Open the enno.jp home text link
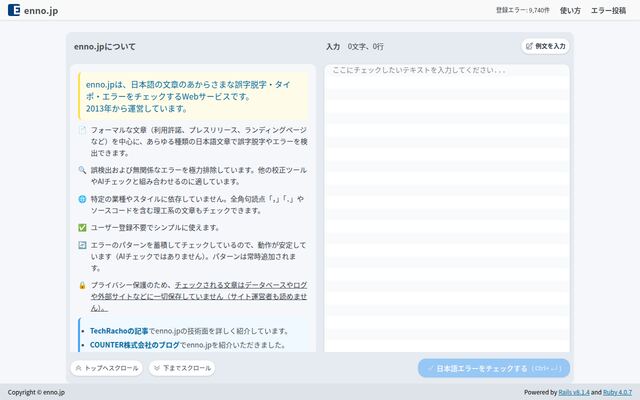Image resolution: width=640 pixels, height=400 pixels. coord(41,11)
